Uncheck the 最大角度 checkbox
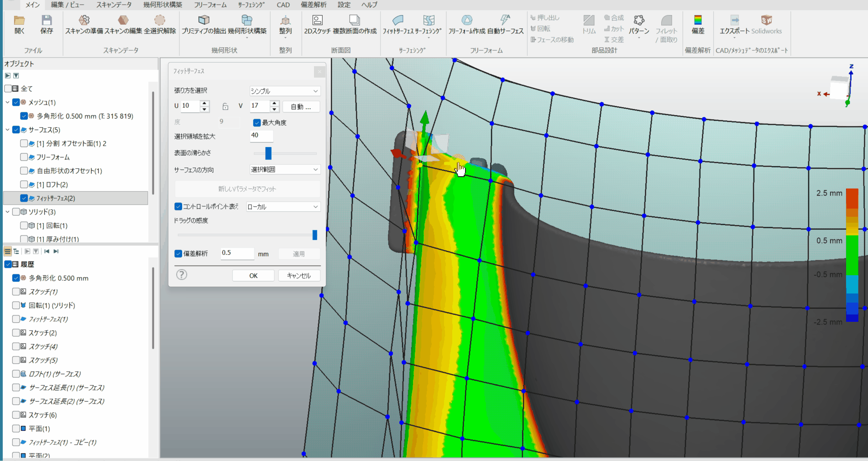The width and height of the screenshot is (868, 461). tap(257, 123)
